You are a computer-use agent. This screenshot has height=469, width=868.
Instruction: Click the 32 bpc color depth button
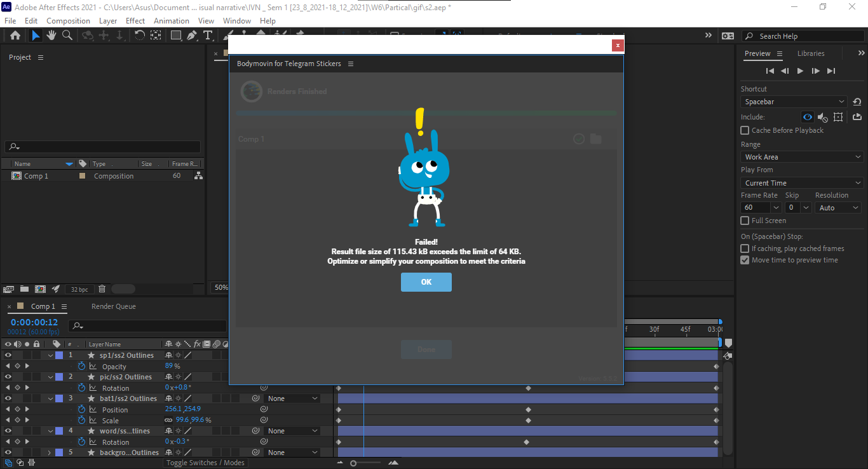[x=80, y=289]
